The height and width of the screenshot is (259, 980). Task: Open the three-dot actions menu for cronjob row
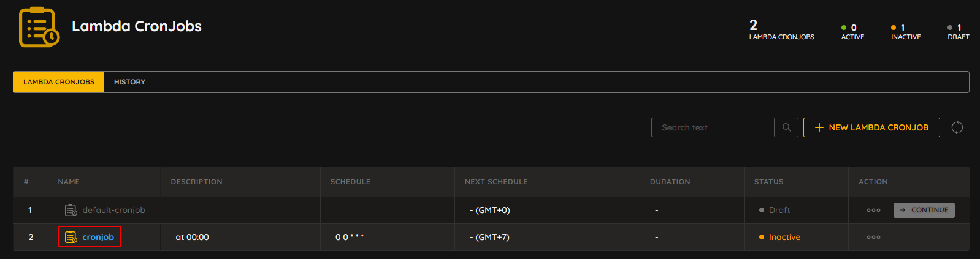coord(873,237)
